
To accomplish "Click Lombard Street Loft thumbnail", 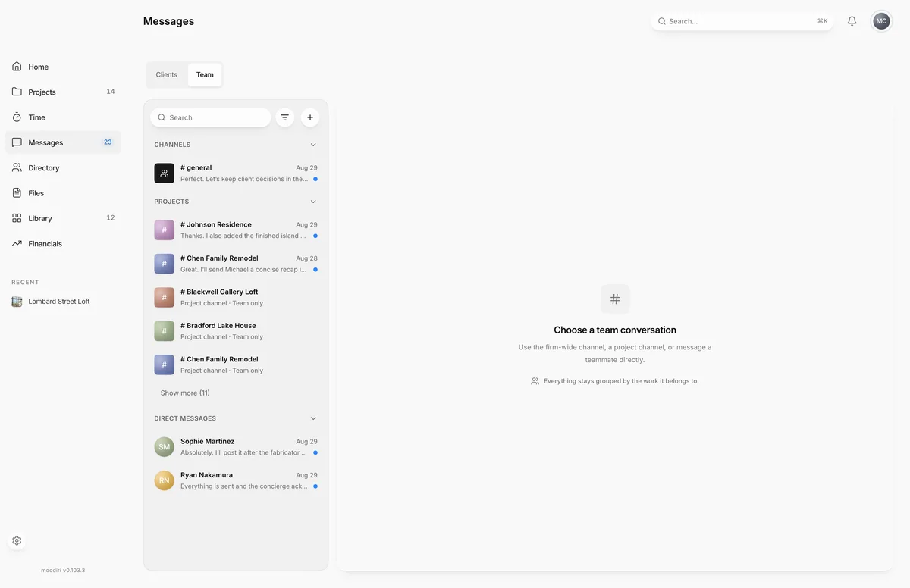I will (x=17, y=302).
